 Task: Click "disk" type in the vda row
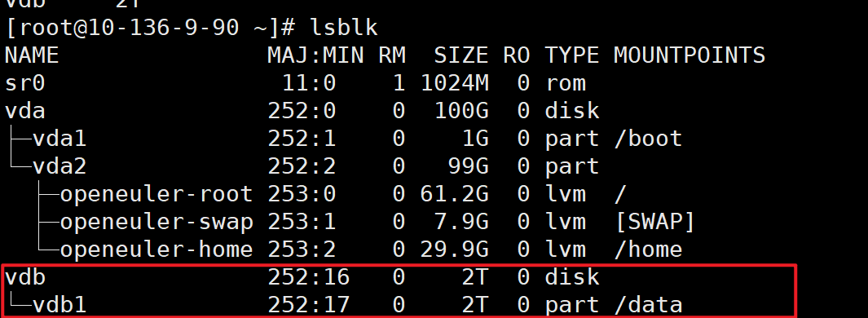[572, 111]
